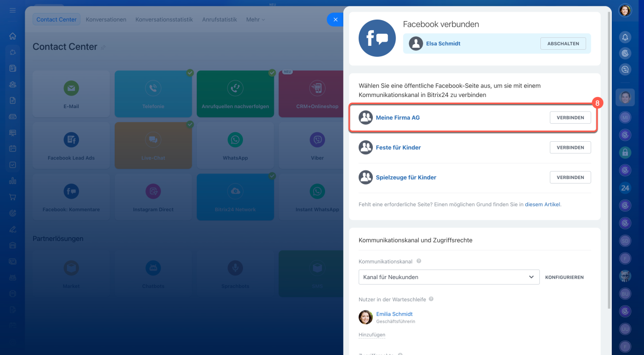
Task: Click VERBINDEN for Spielzeuge für Kinder
Action: [570, 178]
